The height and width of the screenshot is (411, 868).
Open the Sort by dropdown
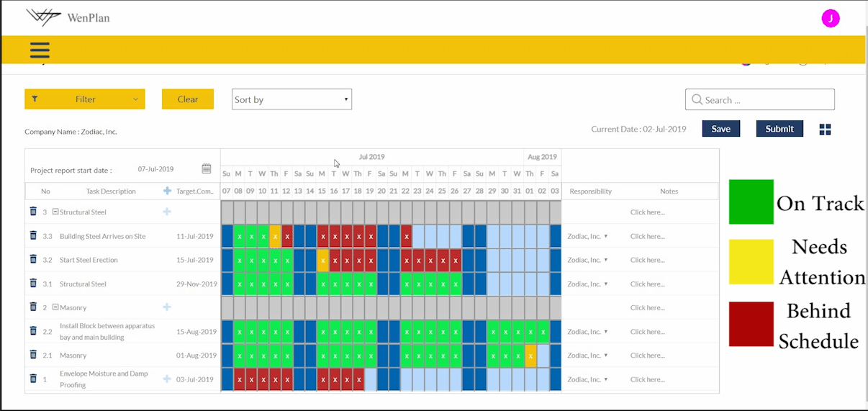tap(291, 99)
